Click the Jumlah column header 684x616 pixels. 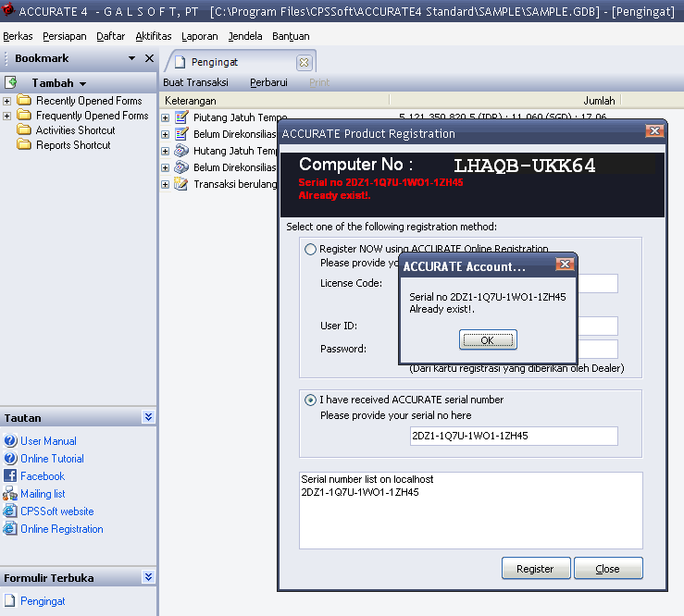click(x=506, y=101)
